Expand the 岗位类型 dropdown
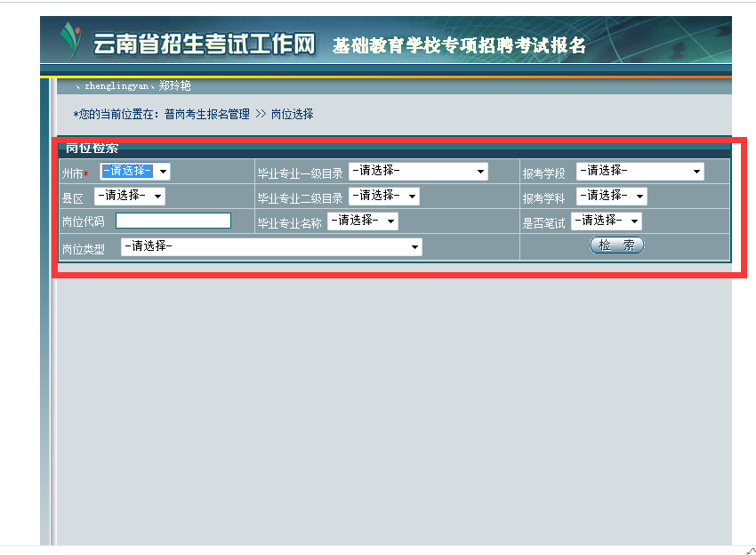756x555 pixels. (271, 247)
